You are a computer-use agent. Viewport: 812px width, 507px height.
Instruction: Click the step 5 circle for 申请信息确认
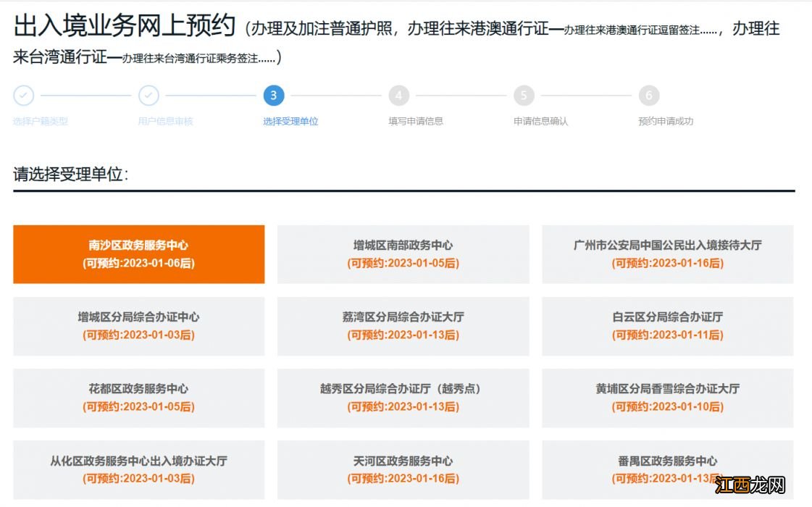coord(524,95)
